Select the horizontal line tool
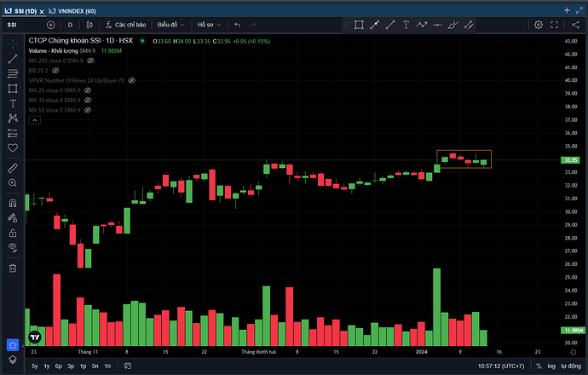588x375 pixels. tap(437, 25)
